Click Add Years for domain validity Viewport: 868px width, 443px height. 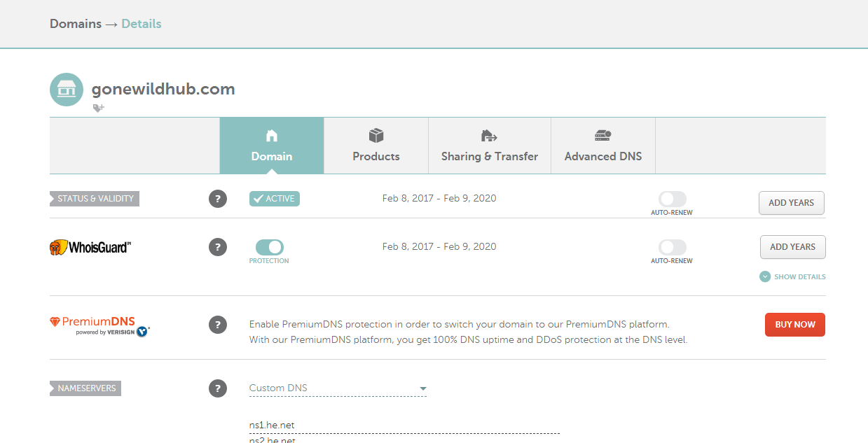click(x=792, y=203)
